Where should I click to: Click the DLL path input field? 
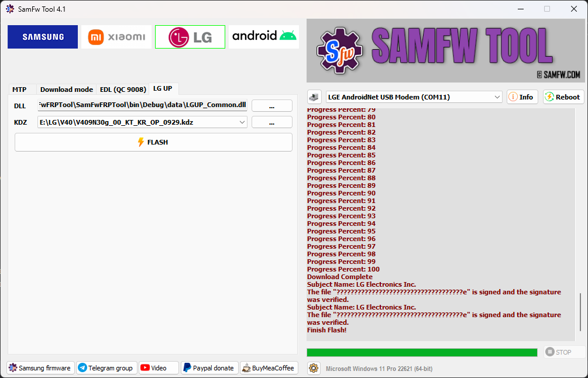click(143, 105)
